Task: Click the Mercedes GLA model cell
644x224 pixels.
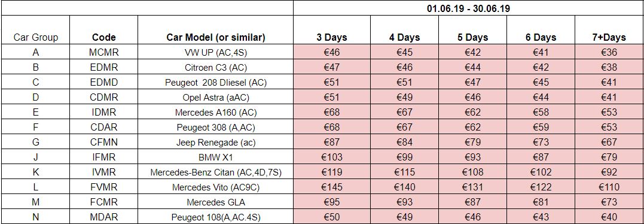Action: (x=216, y=202)
